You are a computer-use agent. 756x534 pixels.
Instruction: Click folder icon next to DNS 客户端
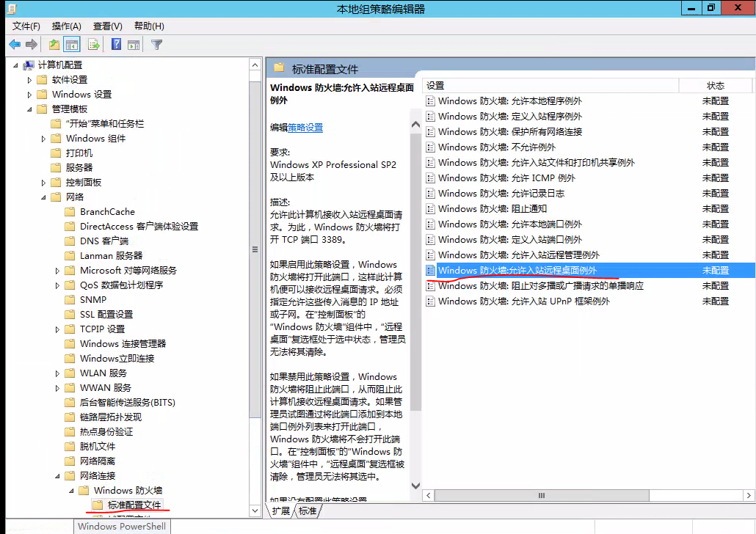coord(70,241)
